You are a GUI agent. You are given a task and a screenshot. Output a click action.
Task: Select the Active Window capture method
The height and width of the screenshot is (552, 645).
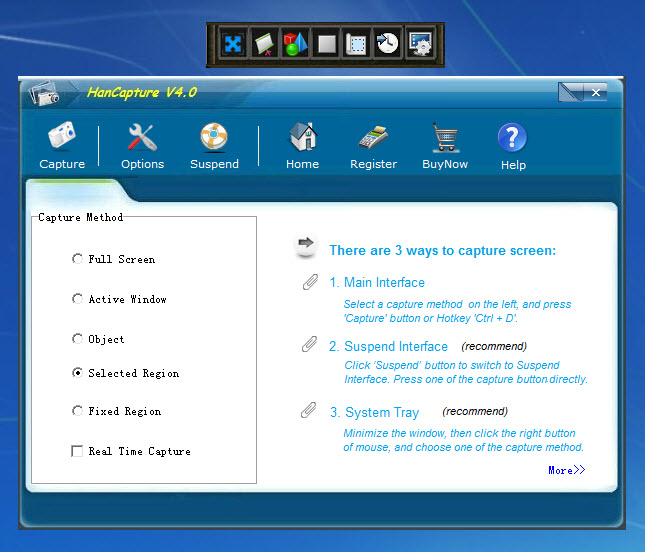tap(77, 299)
